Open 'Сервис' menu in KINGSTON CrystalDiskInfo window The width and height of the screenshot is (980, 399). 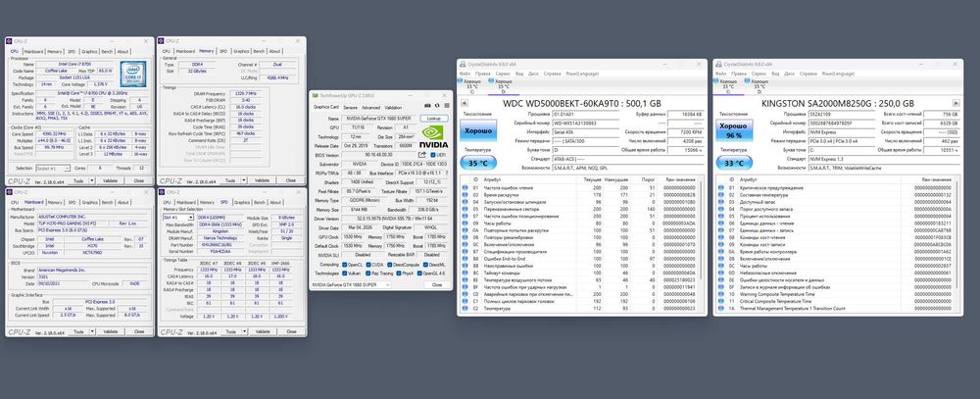[759, 74]
